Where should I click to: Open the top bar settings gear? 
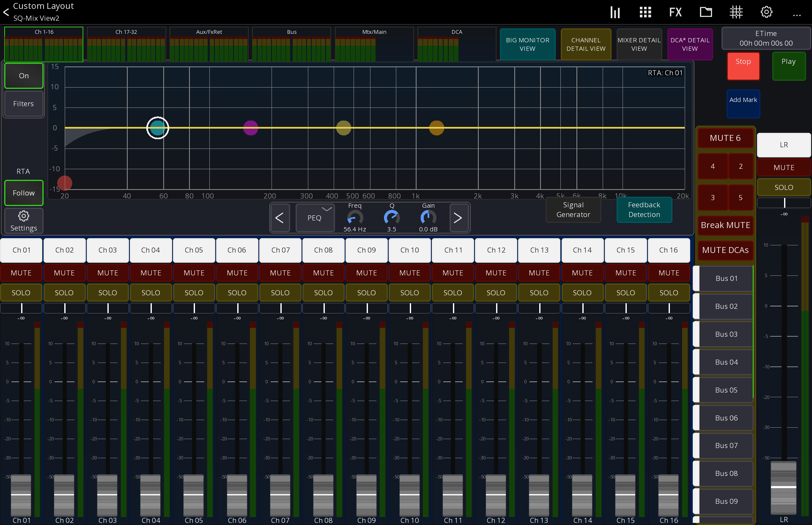click(766, 12)
